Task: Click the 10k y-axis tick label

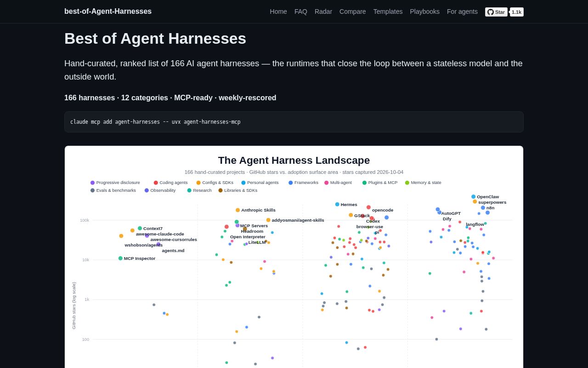Action: pos(86,260)
